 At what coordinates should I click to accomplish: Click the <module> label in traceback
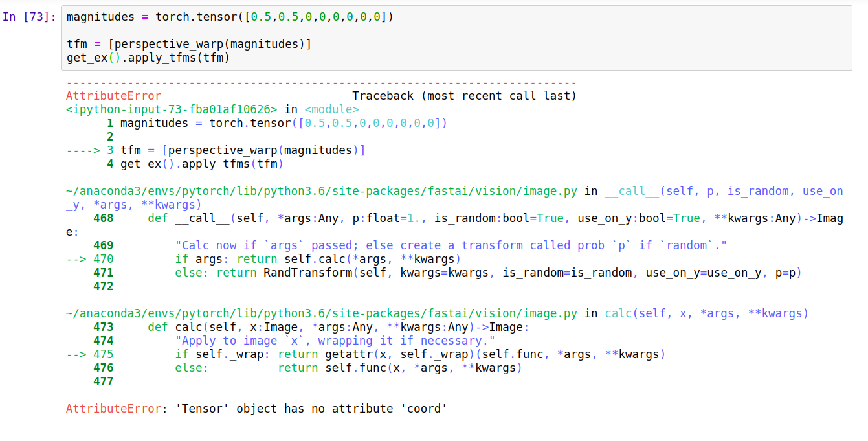click(331, 109)
